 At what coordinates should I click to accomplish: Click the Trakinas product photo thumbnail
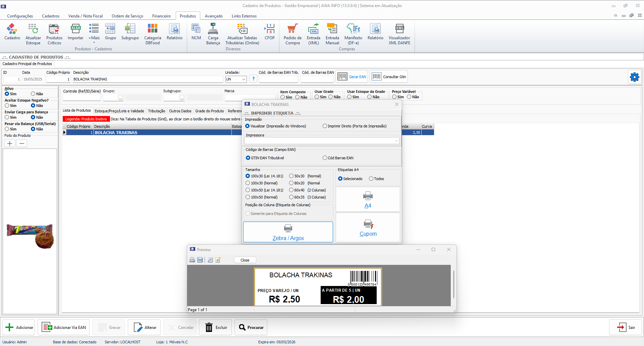(x=30, y=236)
